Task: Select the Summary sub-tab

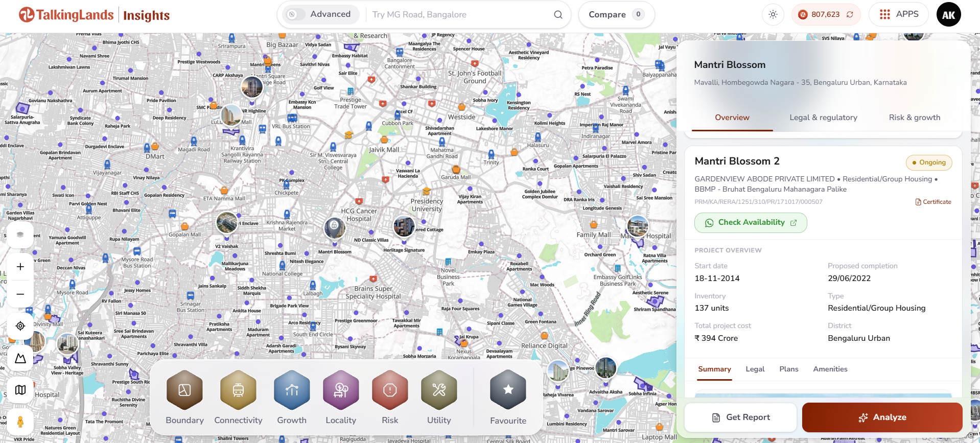Action: [714, 369]
